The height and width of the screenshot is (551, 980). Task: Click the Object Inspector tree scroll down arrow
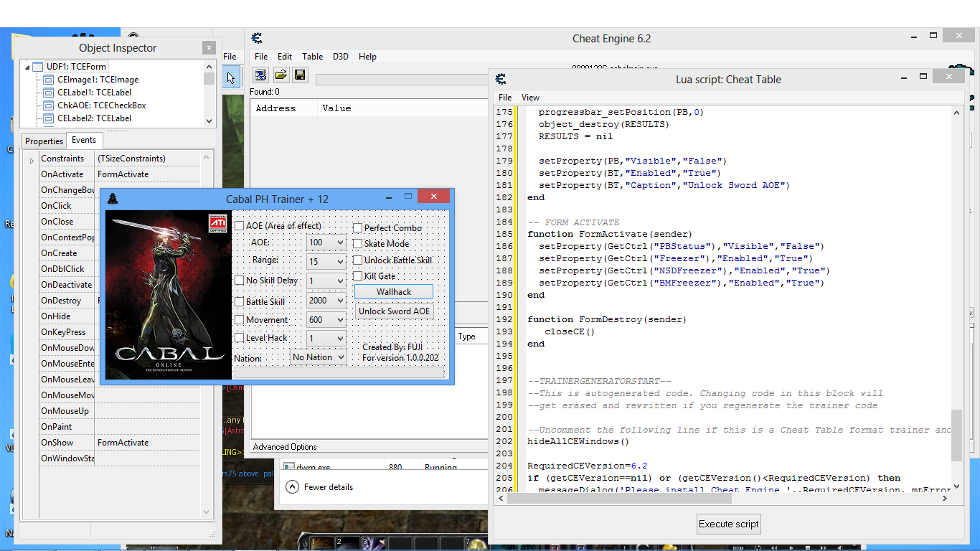(x=209, y=122)
